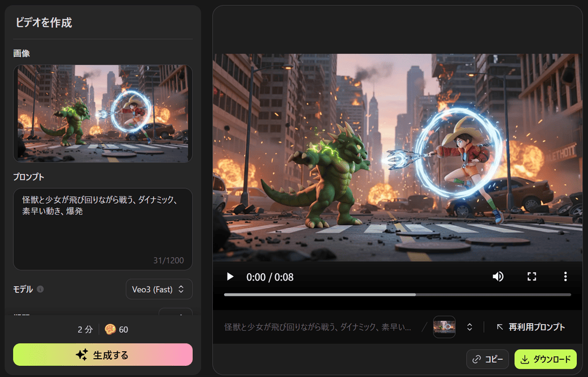Click the info icon beside モデル

[x=40, y=289]
